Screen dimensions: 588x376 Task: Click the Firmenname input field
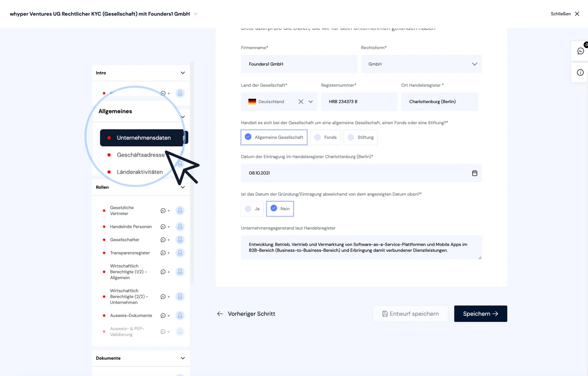pos(299,64)
